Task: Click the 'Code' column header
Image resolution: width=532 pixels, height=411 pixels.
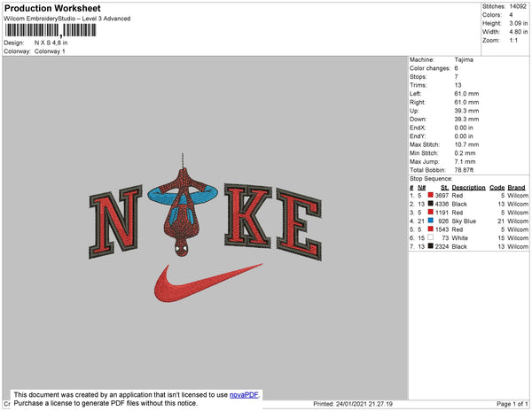Action: coord(497,188)
